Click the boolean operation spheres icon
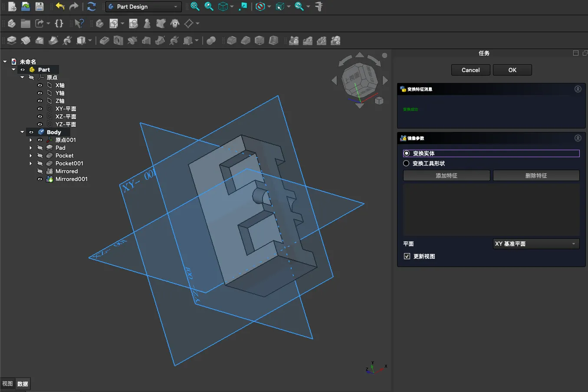 [211, 41]
